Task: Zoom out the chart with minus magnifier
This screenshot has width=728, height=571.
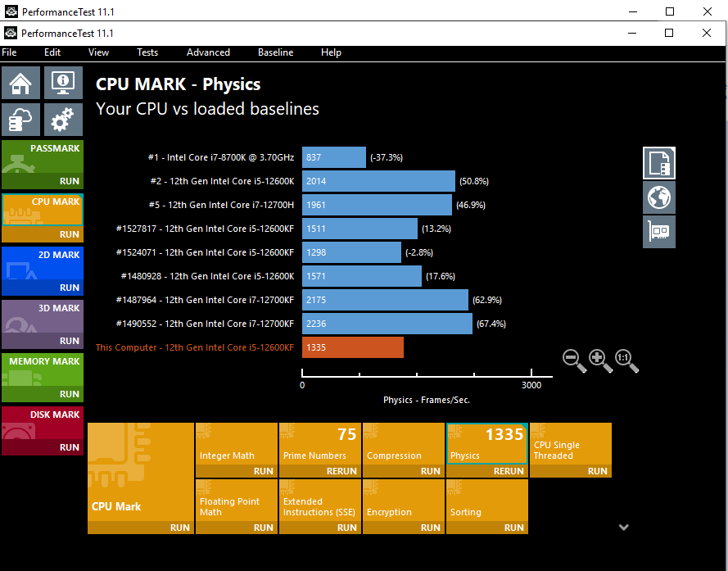Action: [x=574, y=361]
